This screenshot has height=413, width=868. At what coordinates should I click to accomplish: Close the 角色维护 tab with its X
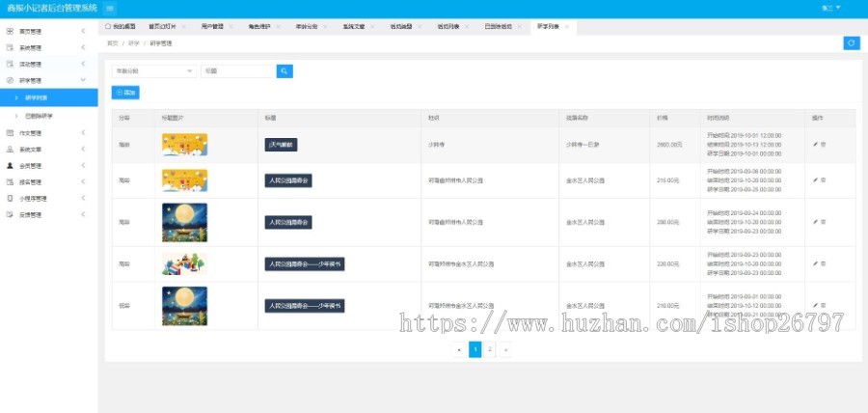[x=278, y=27]
